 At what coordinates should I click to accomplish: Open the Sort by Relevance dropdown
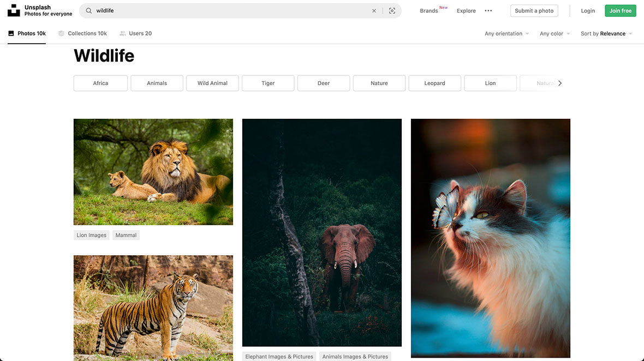coord(607,34)
